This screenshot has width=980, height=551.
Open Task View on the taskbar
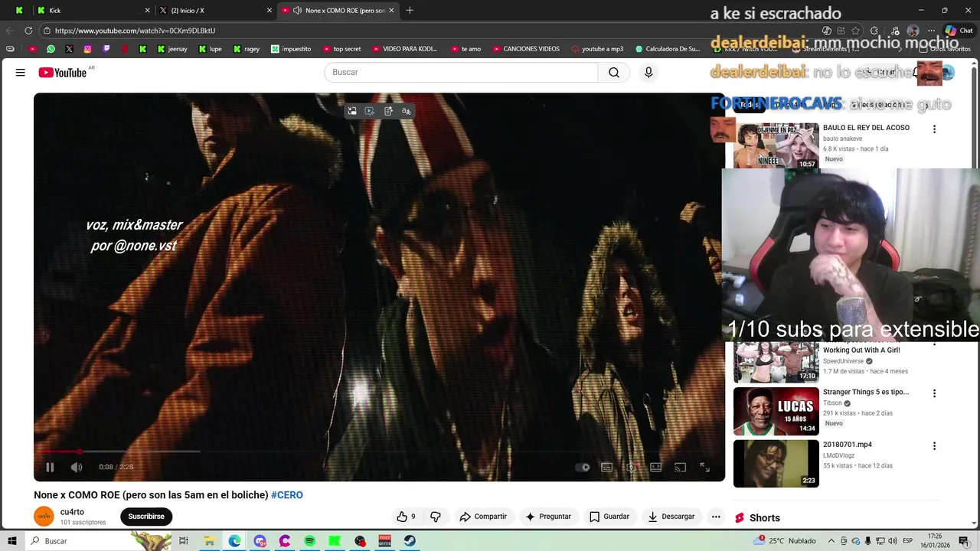tap(184, 541)
